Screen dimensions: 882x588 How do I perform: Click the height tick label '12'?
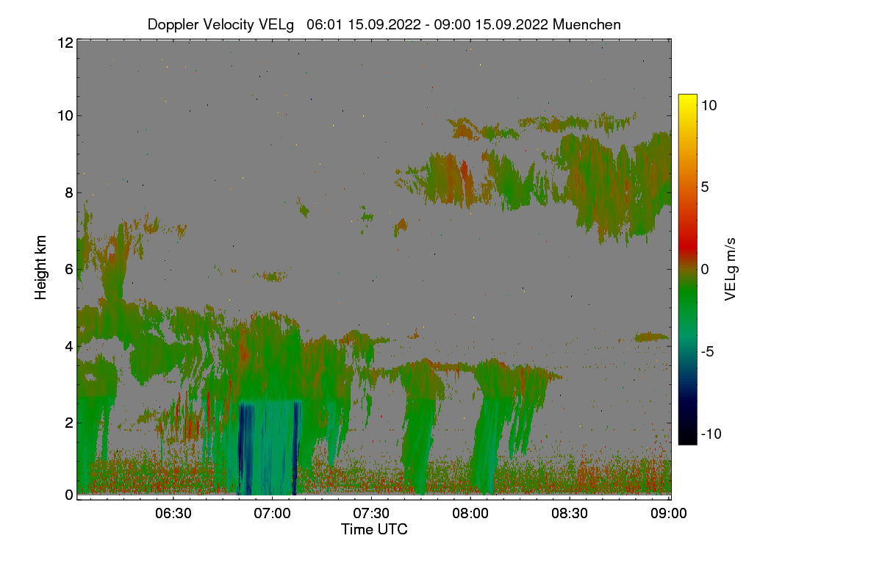tap(65, 43)
